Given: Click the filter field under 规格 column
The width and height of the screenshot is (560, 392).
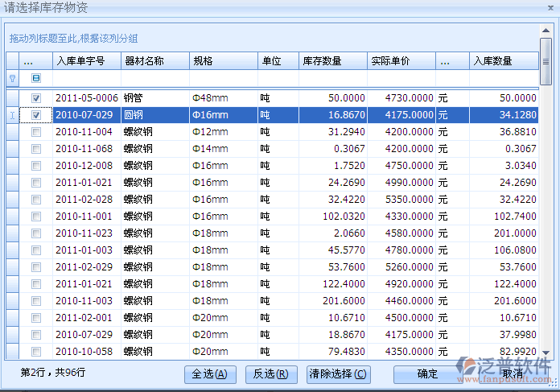Looking at the screenshot, I should [x=223, y=79].
